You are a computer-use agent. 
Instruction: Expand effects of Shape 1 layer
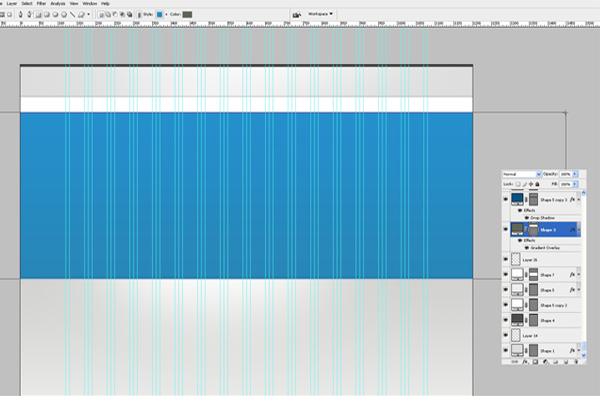579,350
